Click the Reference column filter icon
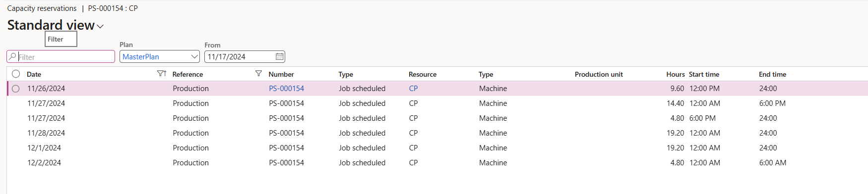Image resolution: width=868 pixels, height=194 pixels. (258, 74)
